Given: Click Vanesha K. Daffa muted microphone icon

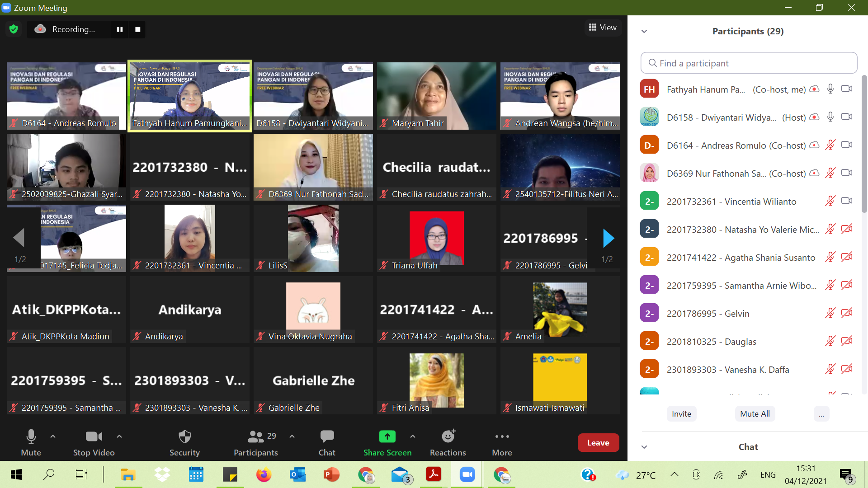Looking at the screenshot, I should (830, 369).
